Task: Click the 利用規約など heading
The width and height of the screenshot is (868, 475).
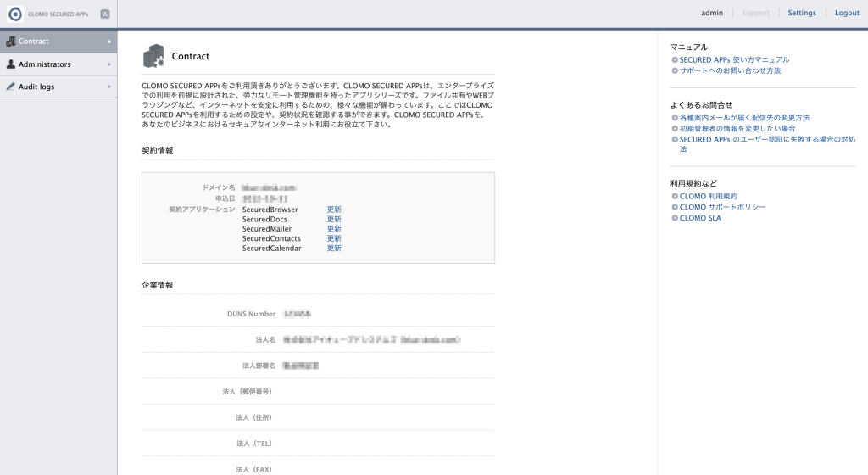Action: pyautogui.click(x=693, y=183)
